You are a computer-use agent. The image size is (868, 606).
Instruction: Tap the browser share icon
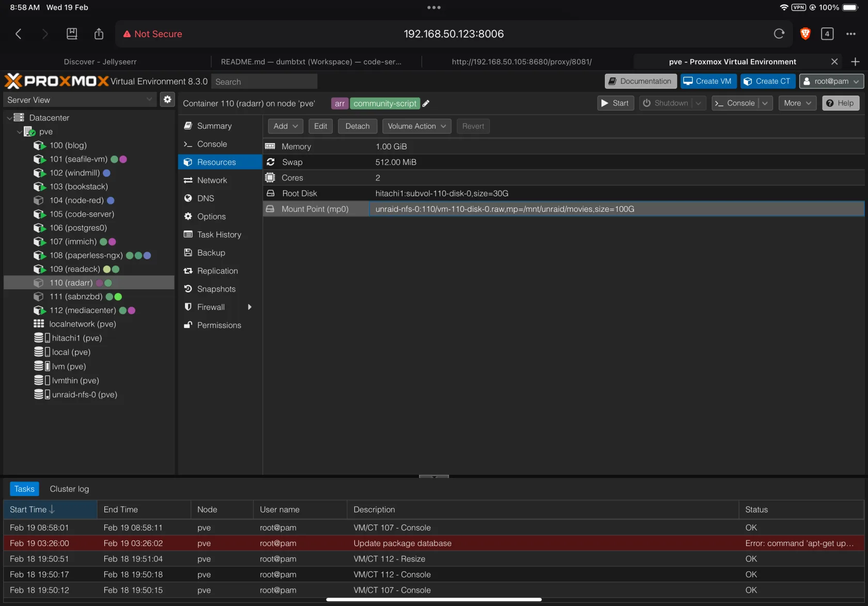(x=99, y=34)
